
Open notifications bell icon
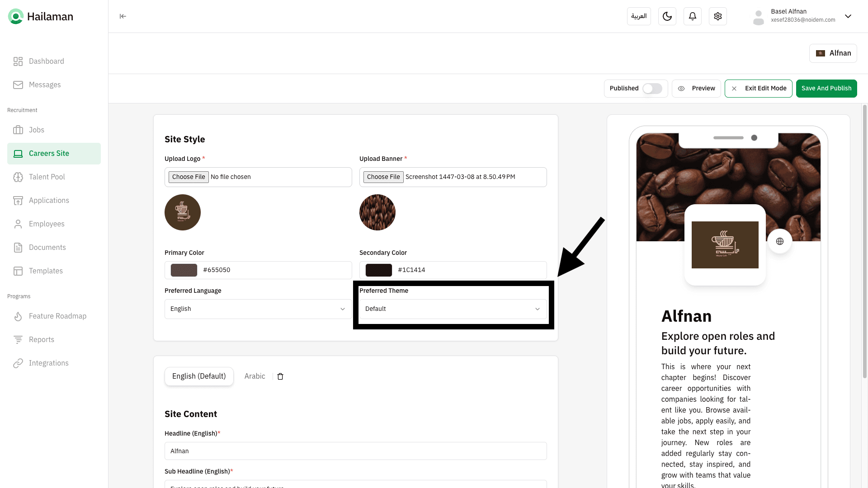[x=692, y=16]
